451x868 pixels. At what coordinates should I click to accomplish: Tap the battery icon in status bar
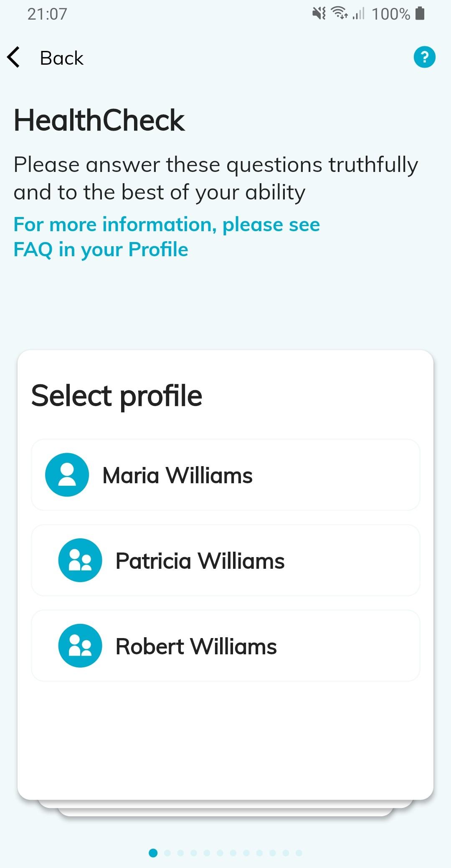click(421, 14)
